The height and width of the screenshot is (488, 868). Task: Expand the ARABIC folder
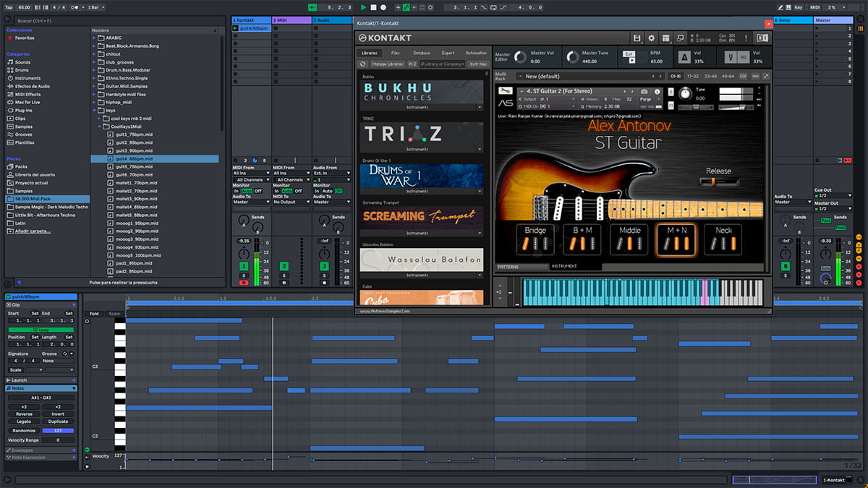[94, 38]
